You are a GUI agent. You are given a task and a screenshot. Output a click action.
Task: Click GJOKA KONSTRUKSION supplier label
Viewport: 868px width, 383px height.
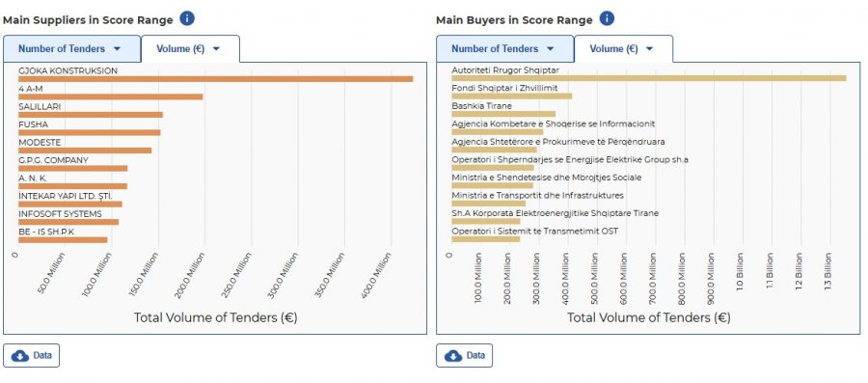68,70
